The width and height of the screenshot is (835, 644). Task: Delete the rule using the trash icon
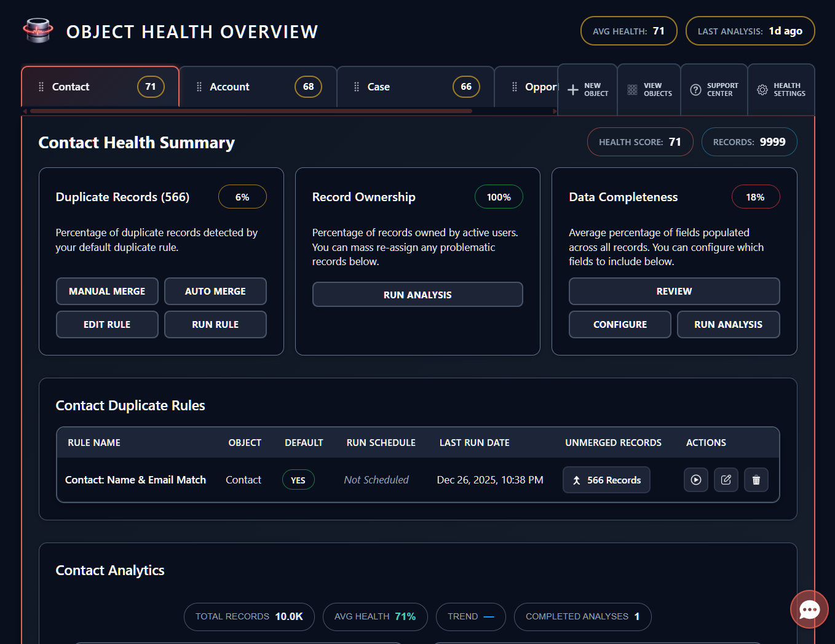756,480
